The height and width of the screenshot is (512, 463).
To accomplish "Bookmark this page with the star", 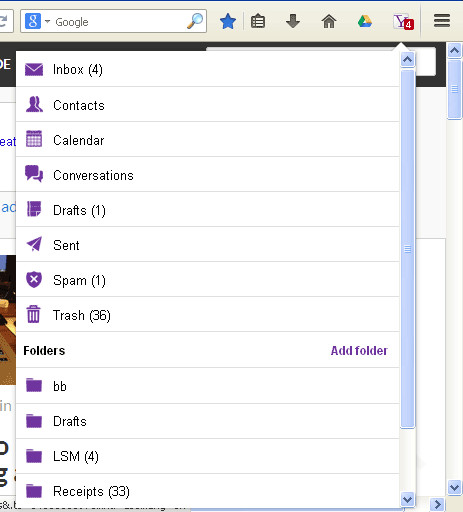I will click(228, 22).
